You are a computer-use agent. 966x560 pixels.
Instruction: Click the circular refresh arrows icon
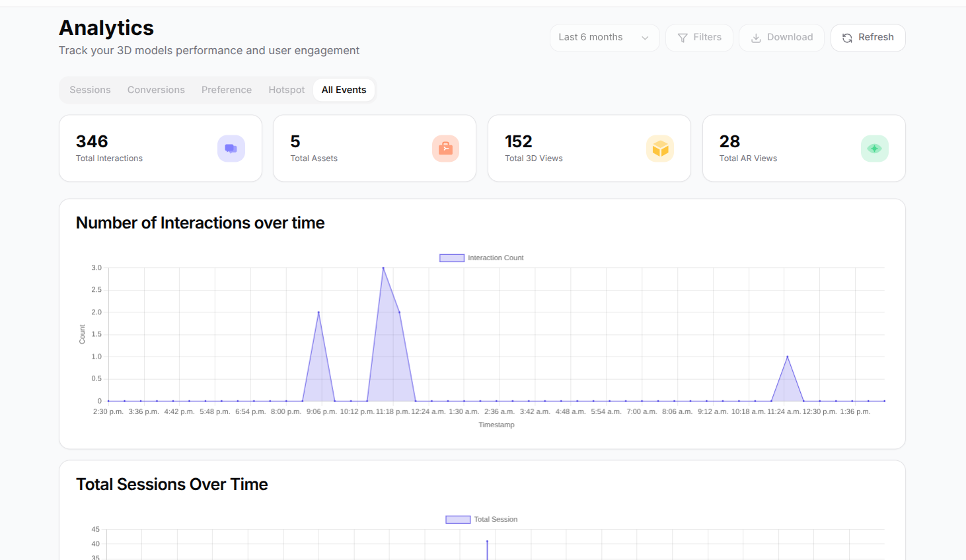[847, 38]
